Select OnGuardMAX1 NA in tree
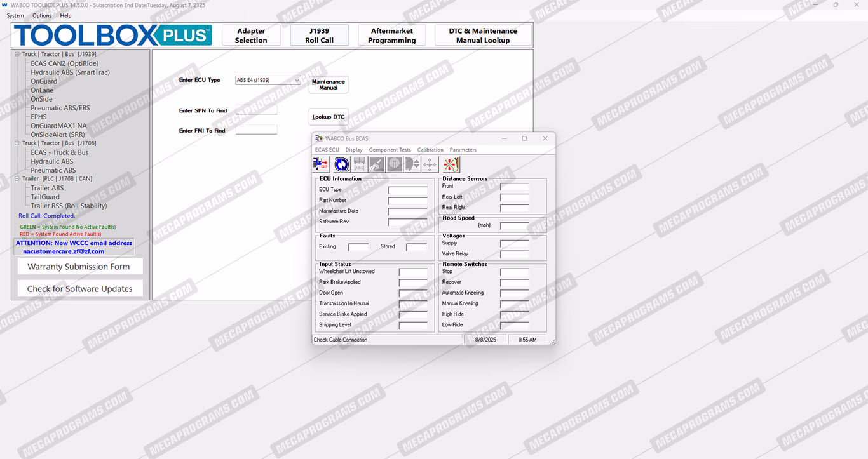Screen dimensions: 868x459 click(58, 126)
